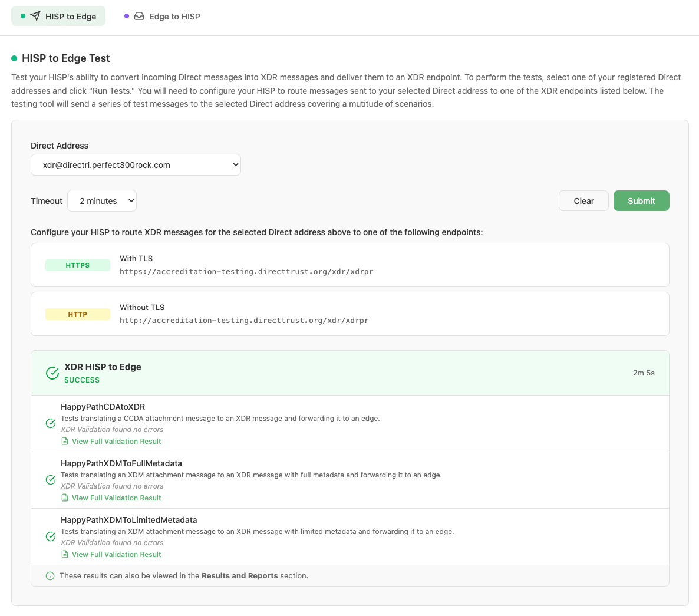Switch to the Edge to HISP tab
The height and width of the screenshot is (616, 699).
[162, 16]
